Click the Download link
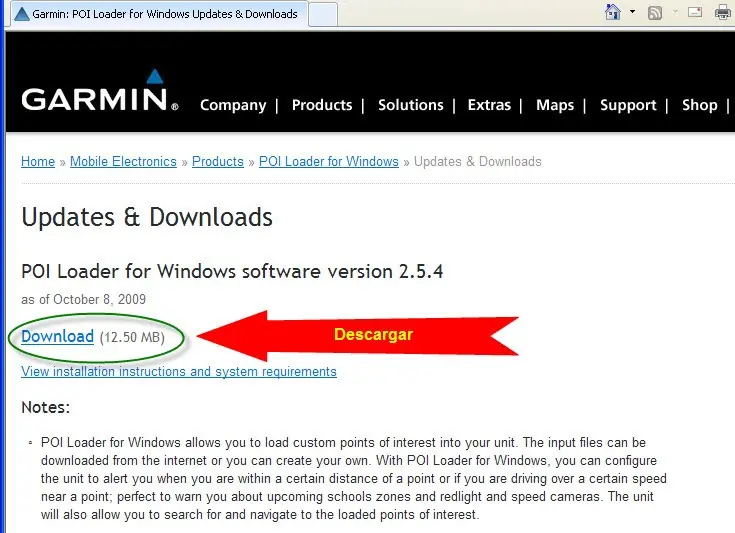 pos(57,336)
